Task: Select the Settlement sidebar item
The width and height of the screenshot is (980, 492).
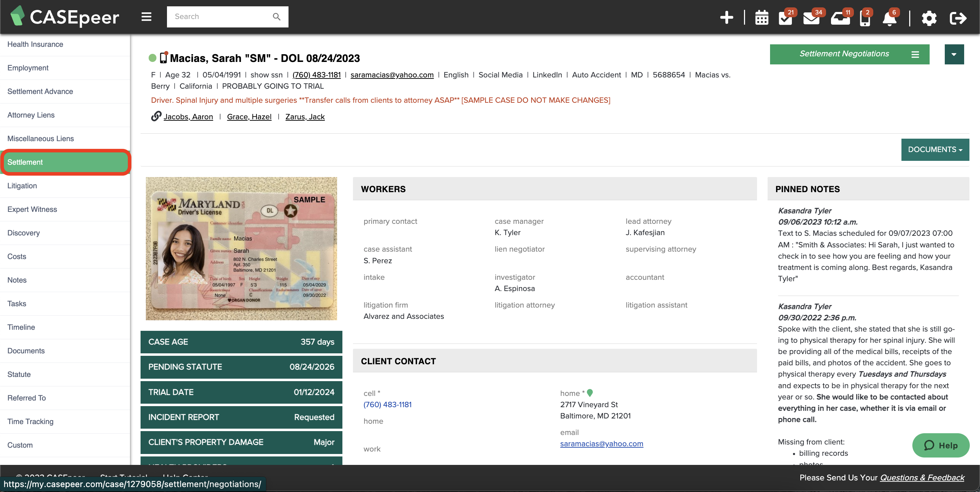Action: pos(65,162)
